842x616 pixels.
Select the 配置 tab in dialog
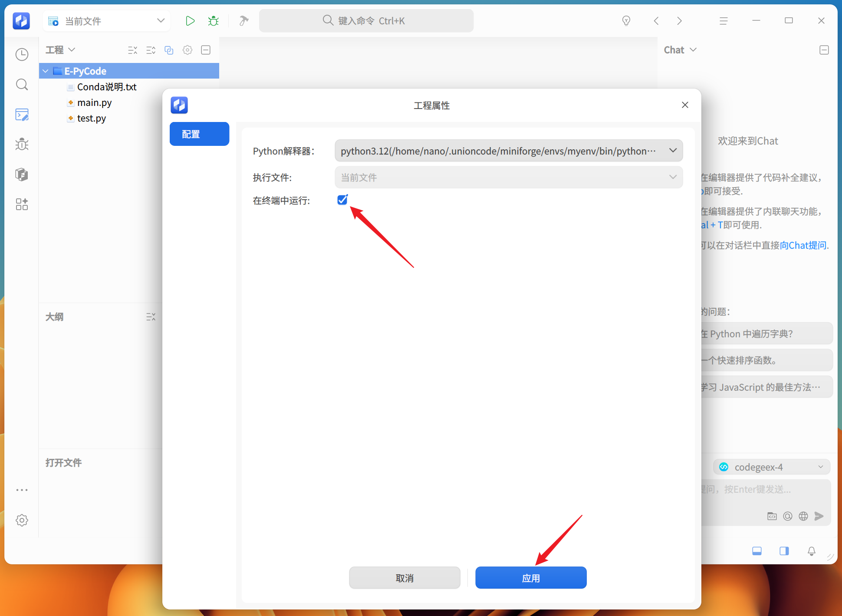point(199,134)
